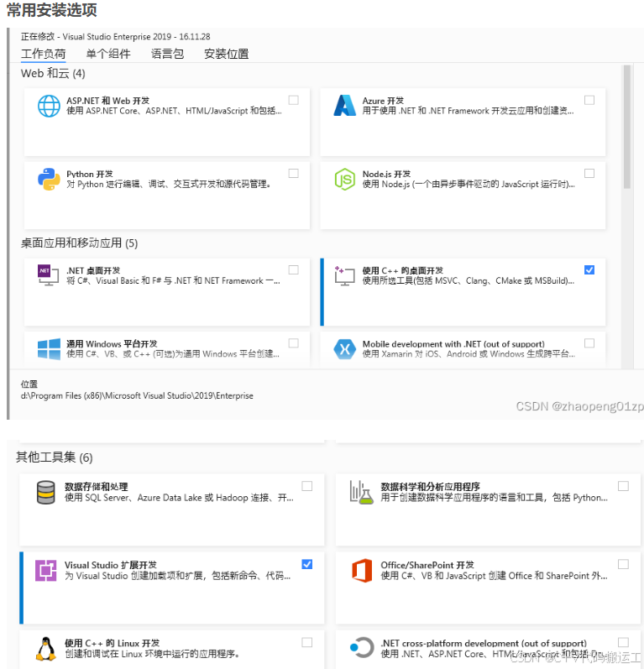Enable ASP.NET and Web development checkbox
The height and width of the screenshot is (669, 644).
pyautogui.click(x=294, y=100)
